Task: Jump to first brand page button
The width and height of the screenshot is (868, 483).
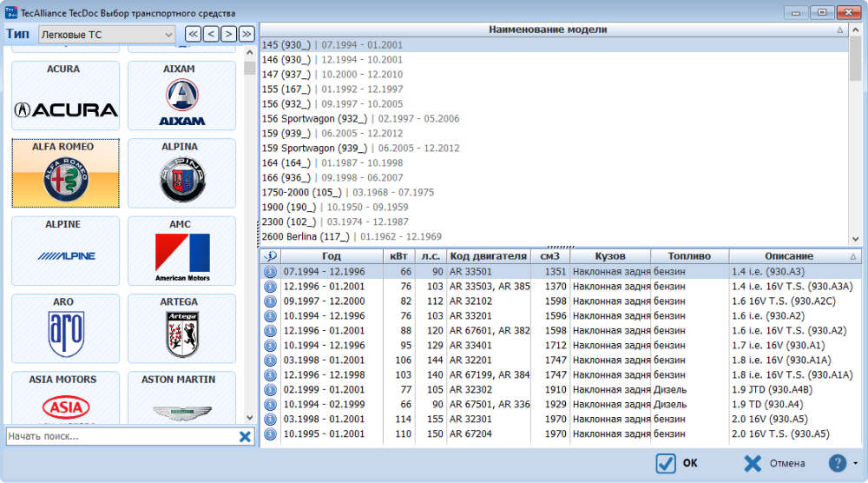Action: [x=193, y=35]
